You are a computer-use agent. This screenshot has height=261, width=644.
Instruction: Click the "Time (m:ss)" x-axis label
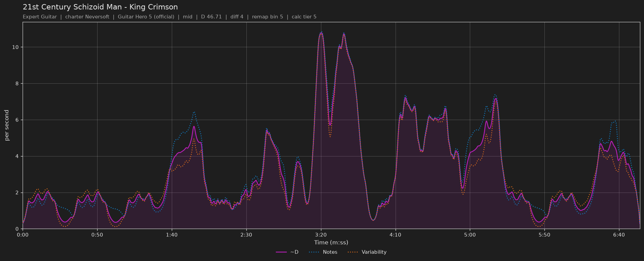coord(331,242)
